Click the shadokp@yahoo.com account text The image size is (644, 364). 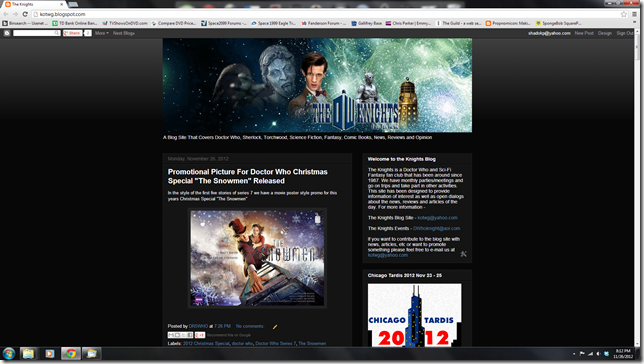tap(549, 33)
